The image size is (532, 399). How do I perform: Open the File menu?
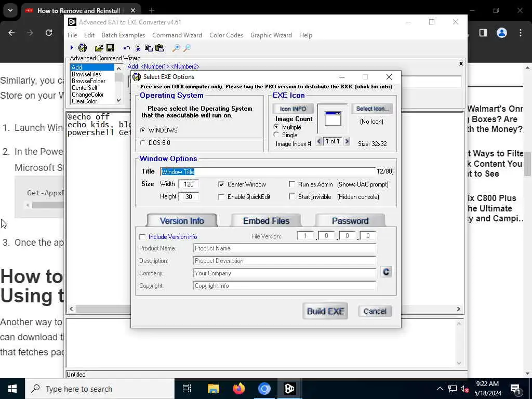(72, 35)
